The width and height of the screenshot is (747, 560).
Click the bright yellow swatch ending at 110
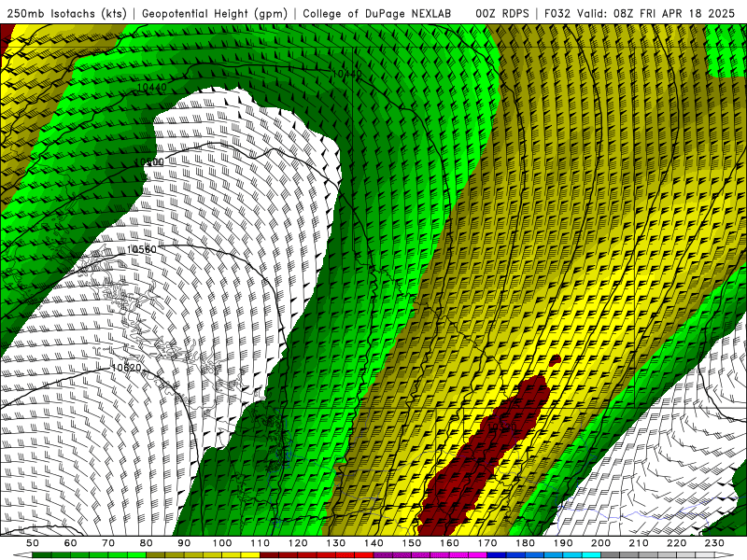tap(250, 555)
